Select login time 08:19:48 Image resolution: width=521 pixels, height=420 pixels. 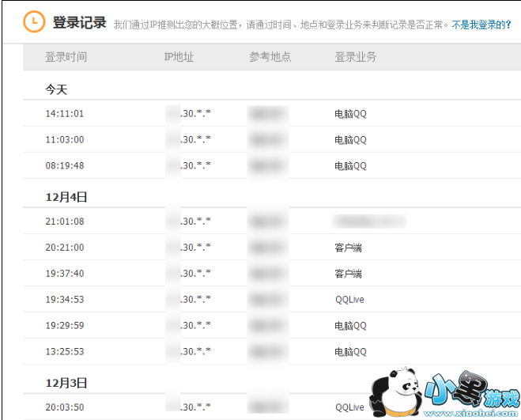coord(65,165)
